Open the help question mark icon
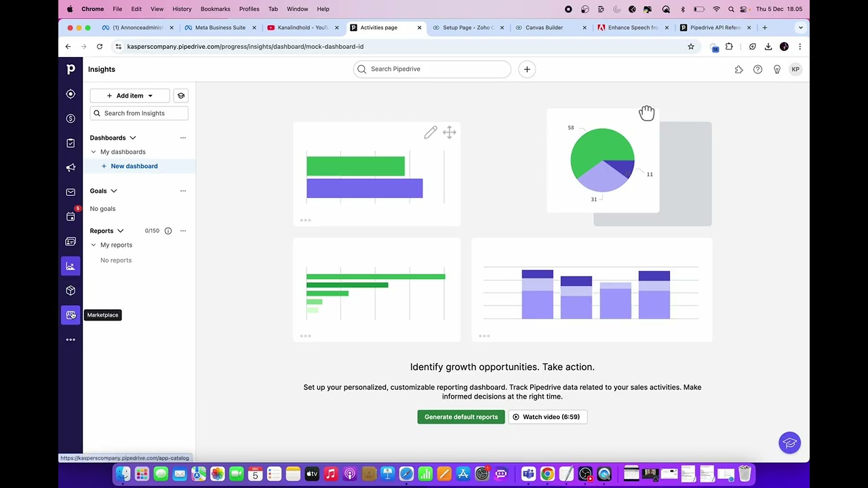The width and height of the screenshot is (868, 488). click(x=757, y=69)
